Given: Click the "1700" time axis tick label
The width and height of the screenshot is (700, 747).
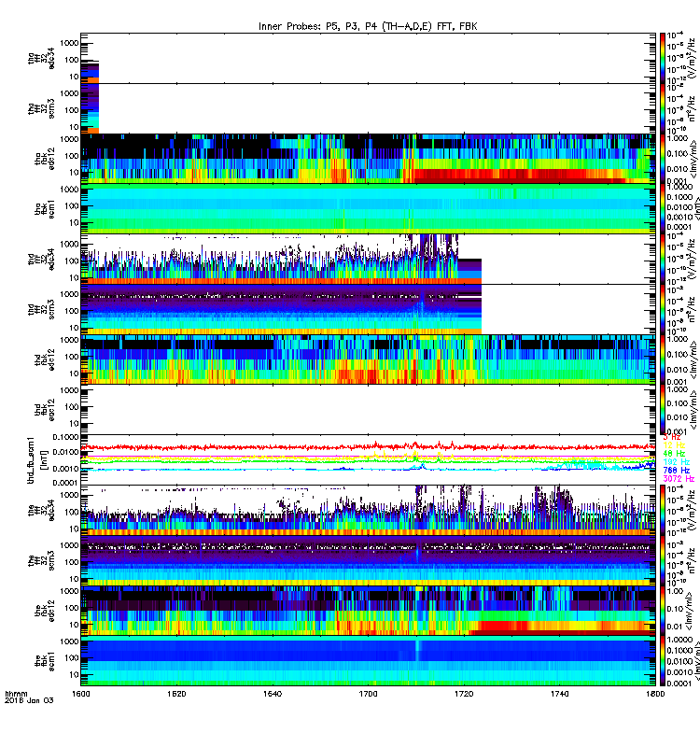Looking at the screenshot, I should click(368, 694).
